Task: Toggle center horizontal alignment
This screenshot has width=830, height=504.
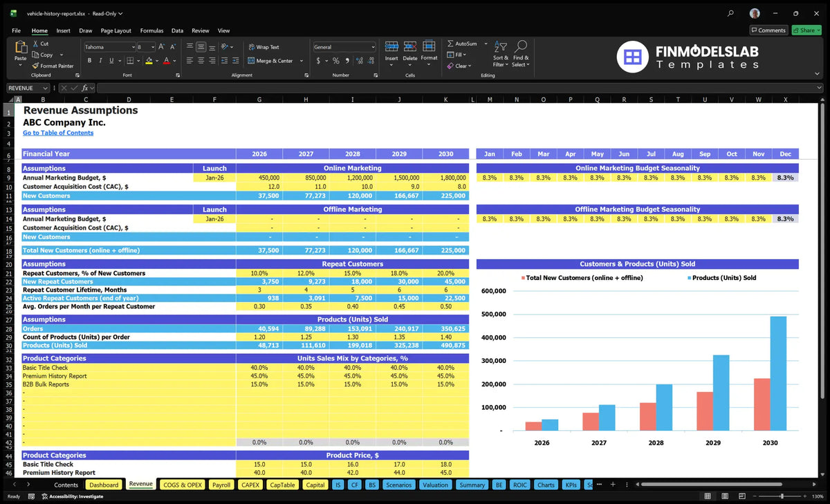Action: tap(201, 61)
